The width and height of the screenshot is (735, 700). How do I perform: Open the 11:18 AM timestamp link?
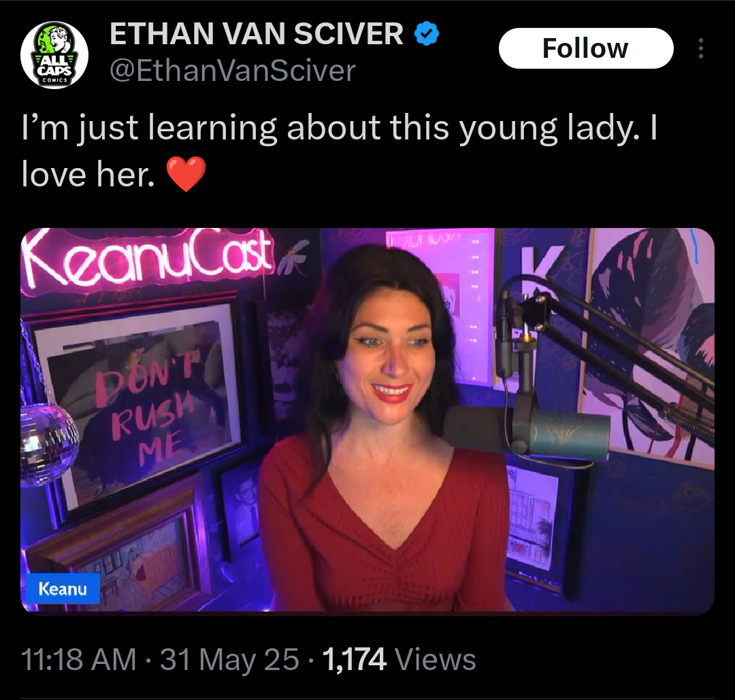coord(79,659)
